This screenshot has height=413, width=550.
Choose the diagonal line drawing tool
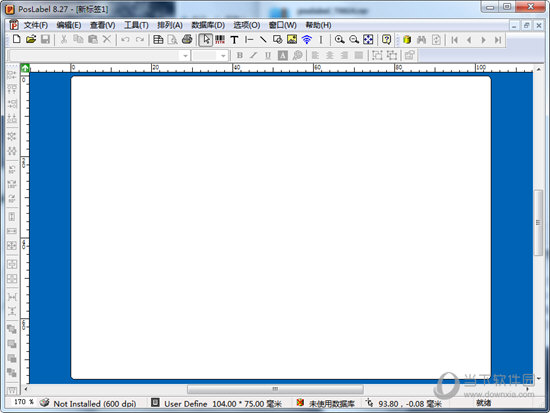pyautogui.click(x=263, y=39)
